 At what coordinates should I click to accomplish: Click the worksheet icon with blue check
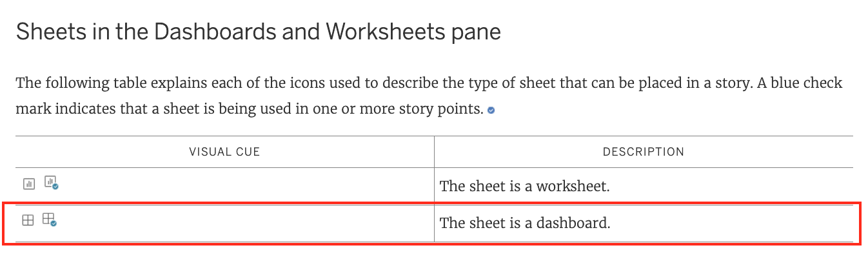51,183
